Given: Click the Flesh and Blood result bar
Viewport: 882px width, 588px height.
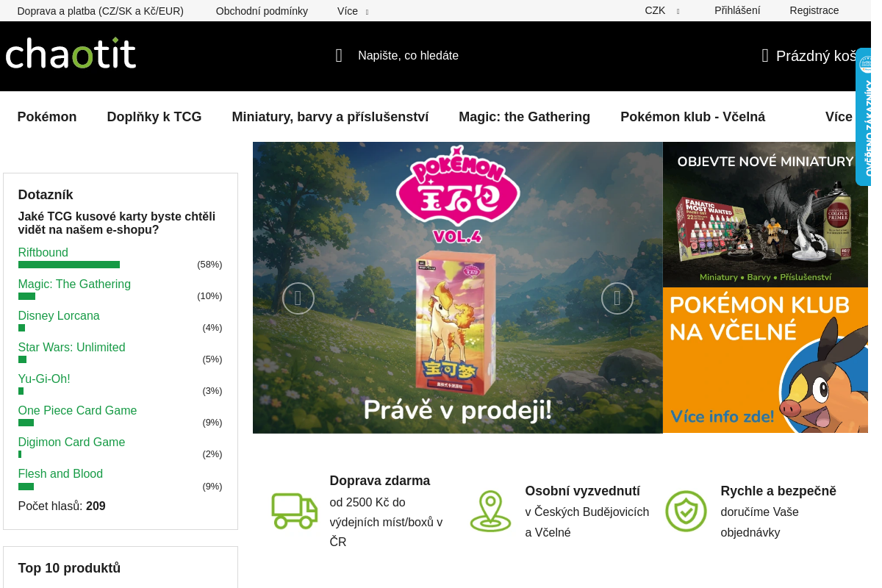Looking at the screenshot, I should (x=26, y=487).
